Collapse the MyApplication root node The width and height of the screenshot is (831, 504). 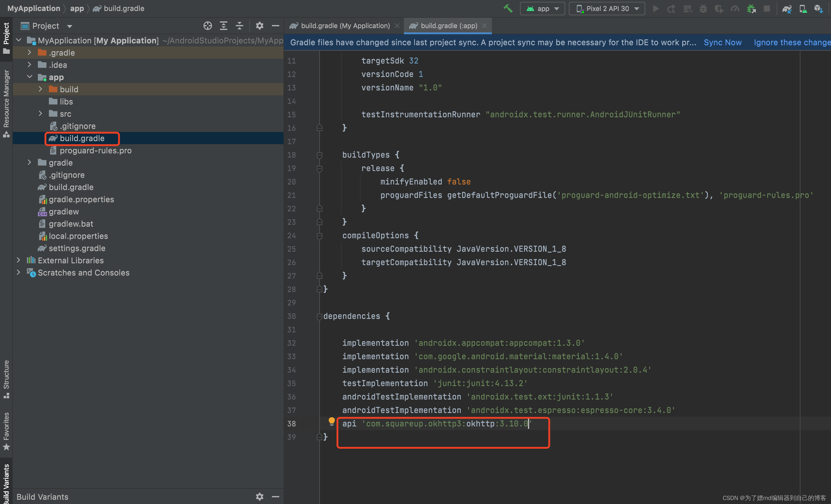[x=19, y=40]
